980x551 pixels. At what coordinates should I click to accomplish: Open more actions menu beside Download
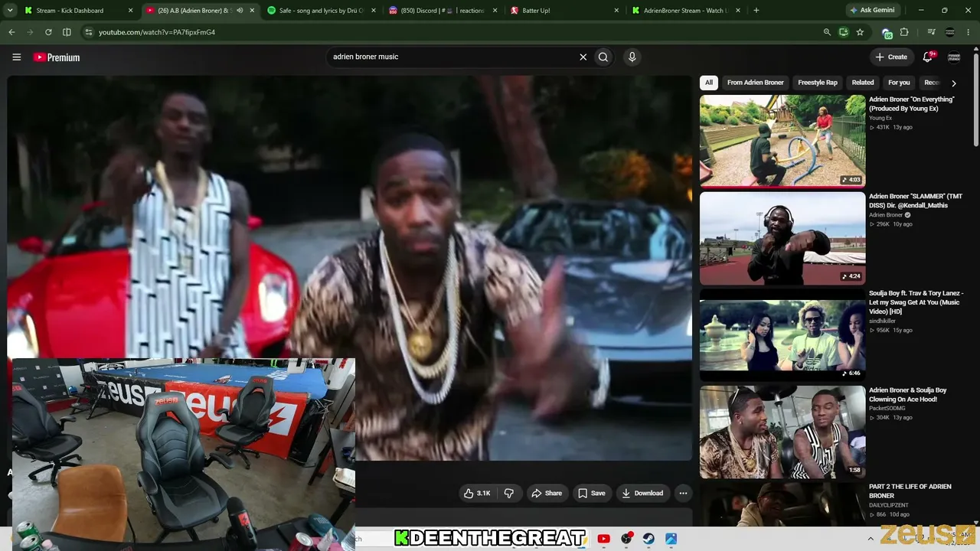pos(683,493)
